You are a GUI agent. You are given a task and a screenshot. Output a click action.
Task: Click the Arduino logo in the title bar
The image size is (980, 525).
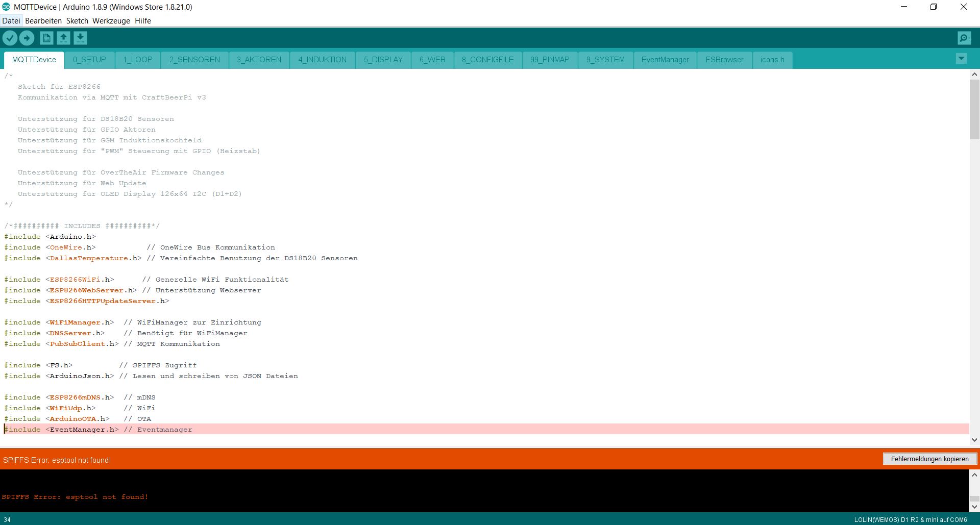pyautogui.click(x=6, y=7)
